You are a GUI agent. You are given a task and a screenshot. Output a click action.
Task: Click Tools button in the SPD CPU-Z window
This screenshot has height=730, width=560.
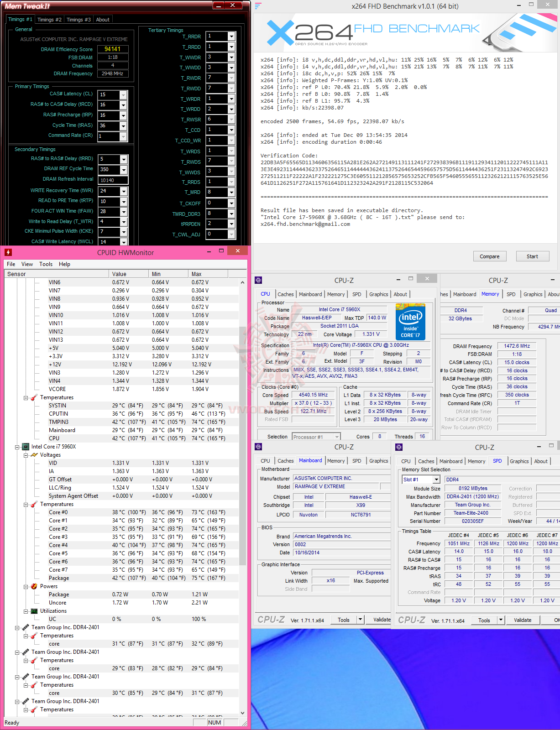(x=484, y=620)
